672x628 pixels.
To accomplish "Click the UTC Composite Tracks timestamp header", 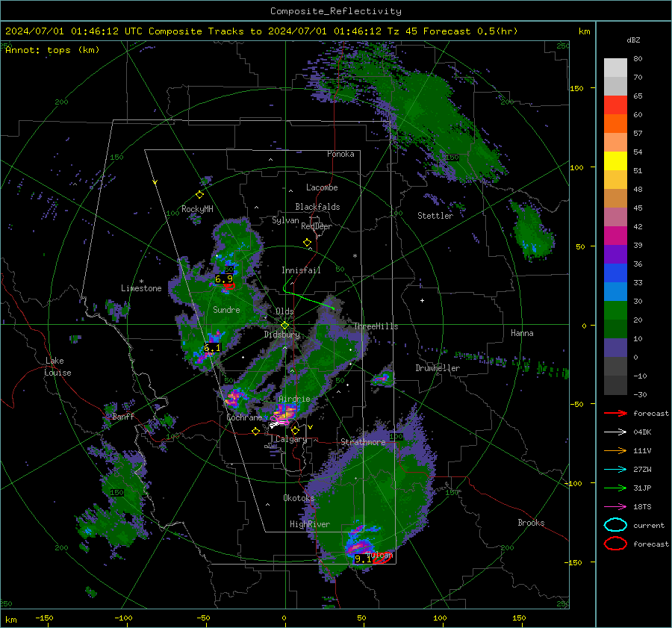I will pyautogui.click(x=261, y=31).
